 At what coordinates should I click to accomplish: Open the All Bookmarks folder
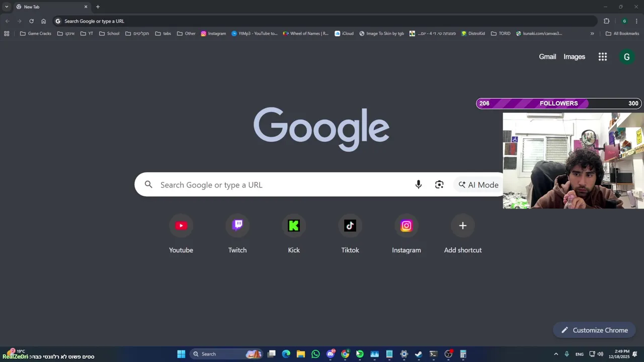click(x=622, y=34)
